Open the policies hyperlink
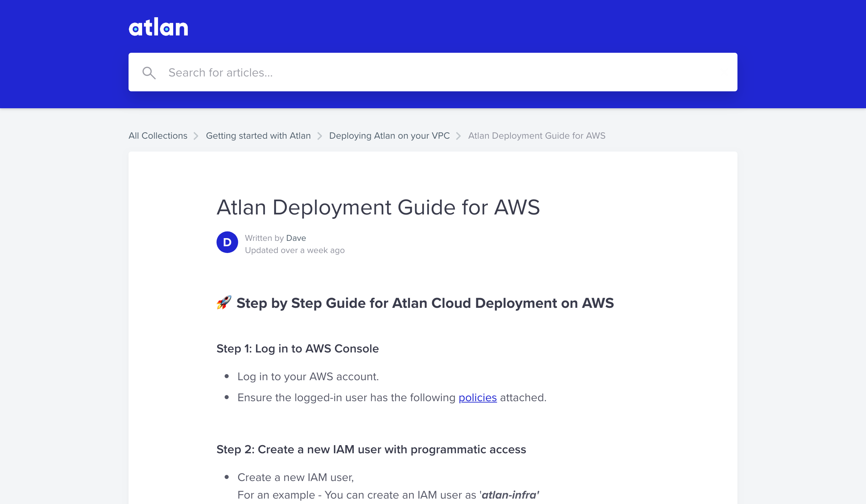The width and height of the screenshot is (866, 504). coord(477,397)
